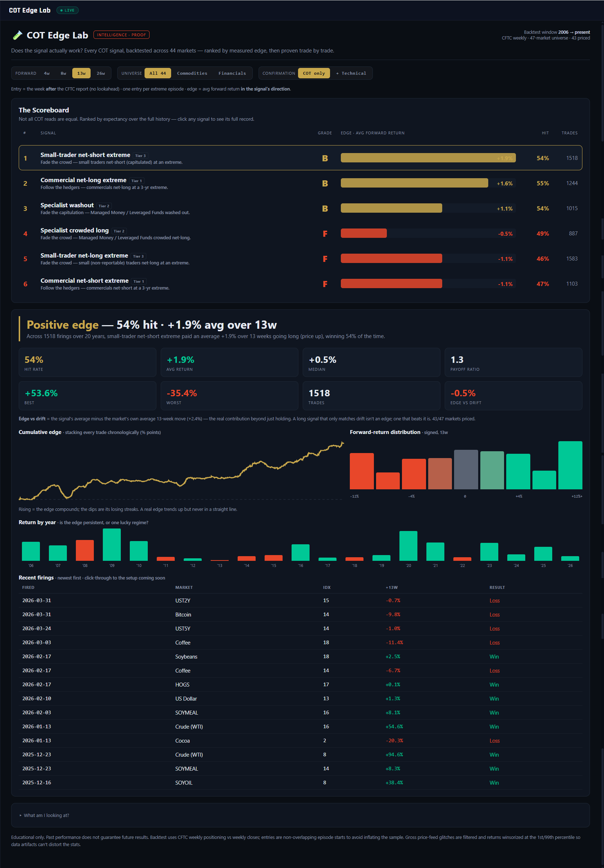
Task: Click the 2026-03-03 Coffee firing date
Action: [37, 642]
